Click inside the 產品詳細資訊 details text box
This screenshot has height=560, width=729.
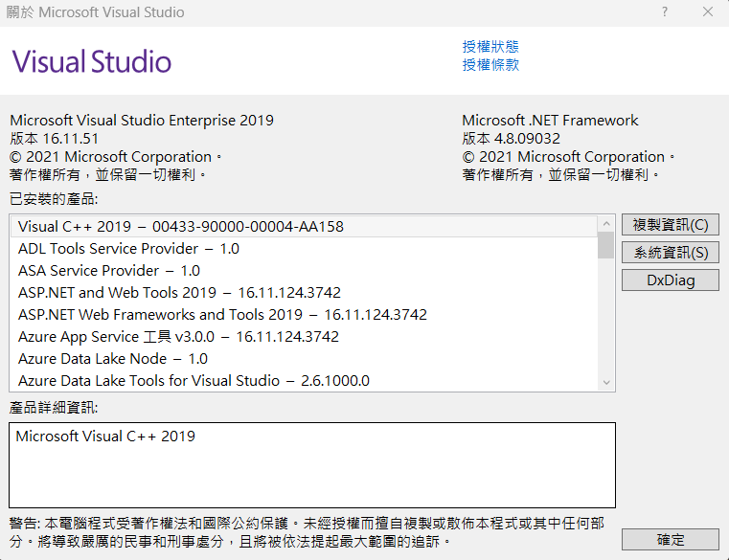(312, 465)
